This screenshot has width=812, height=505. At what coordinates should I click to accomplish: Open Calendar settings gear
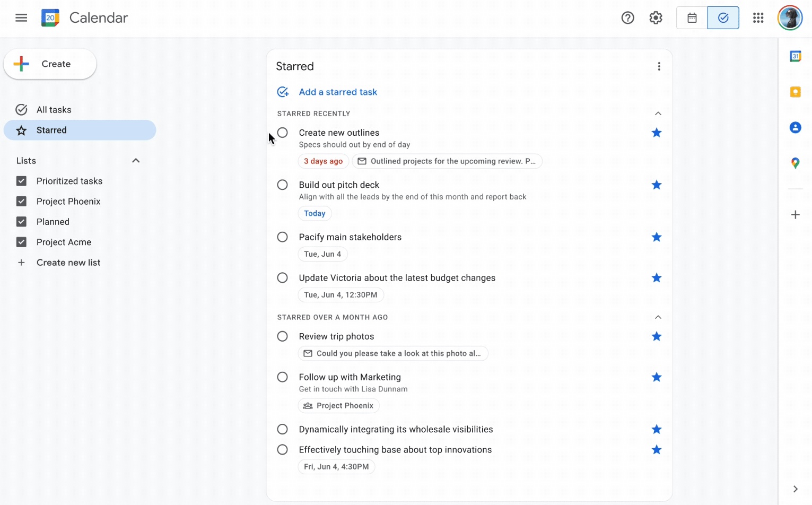tap(656, 18)
